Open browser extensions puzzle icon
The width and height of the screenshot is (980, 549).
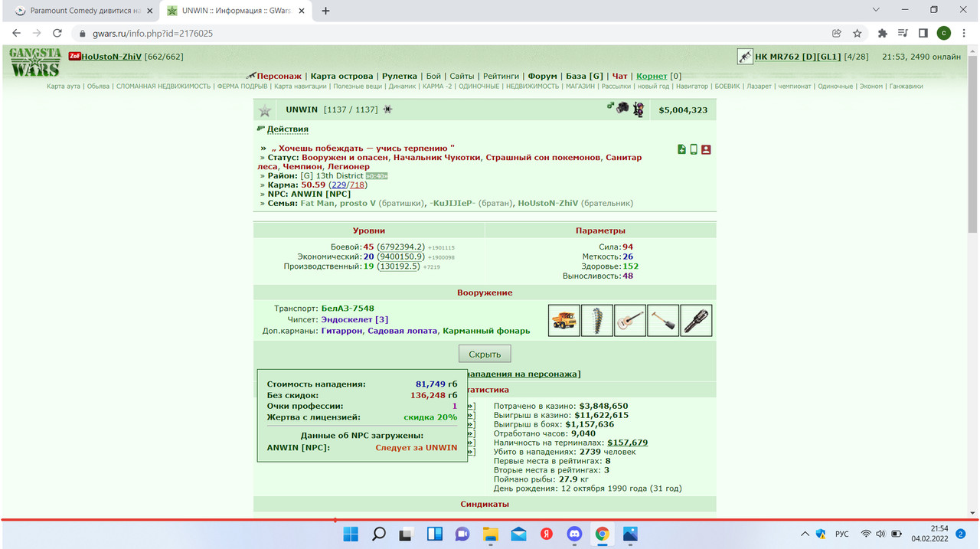(882, 33)
